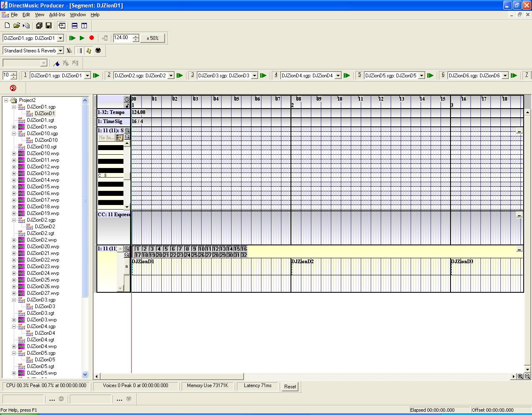The height and width of the screenshot is (415, 532).
Task: Click the instrument keyboard icon beside No In...
Action: click(120, 138)
